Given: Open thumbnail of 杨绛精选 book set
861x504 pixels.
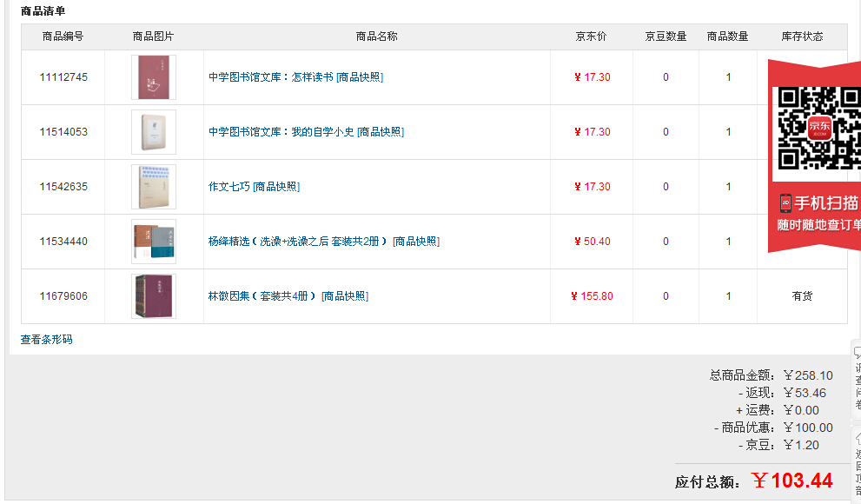Looking at the screenshot, I should 154,242.
